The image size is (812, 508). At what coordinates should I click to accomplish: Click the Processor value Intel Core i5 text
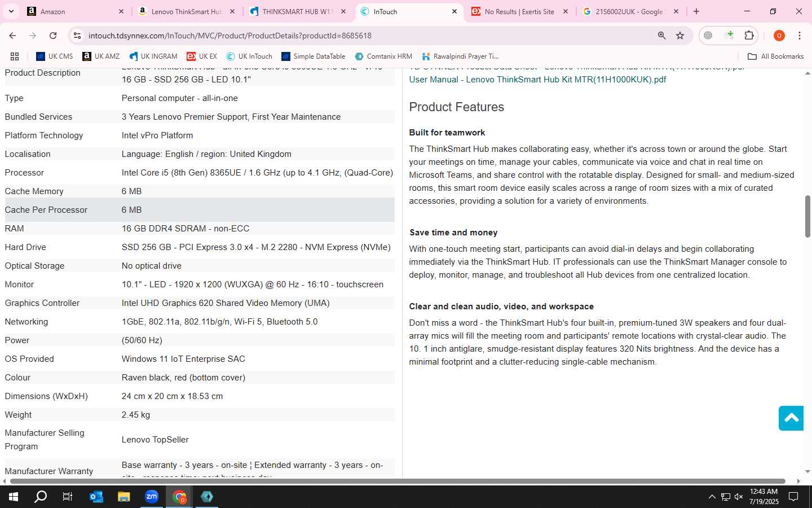257,173
